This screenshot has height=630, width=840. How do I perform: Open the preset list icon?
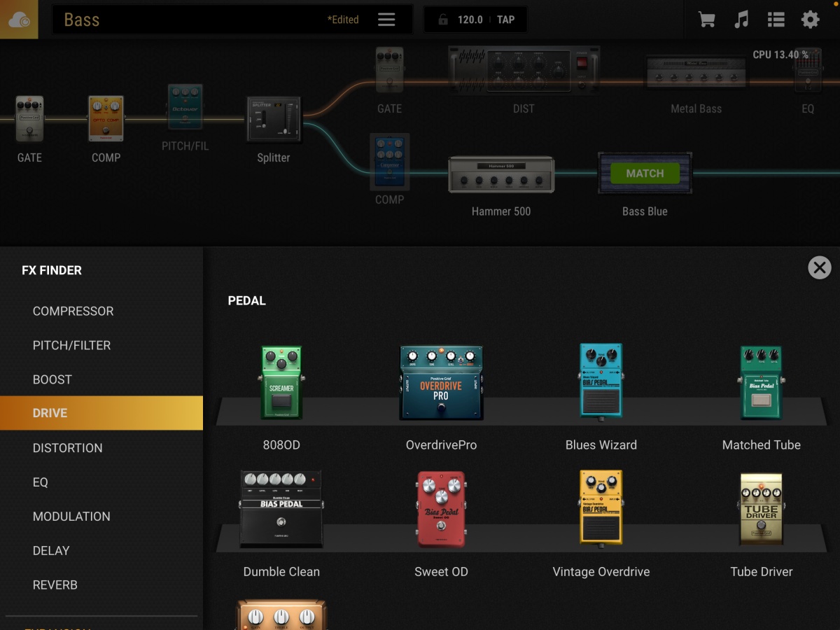tap(776, 20)
